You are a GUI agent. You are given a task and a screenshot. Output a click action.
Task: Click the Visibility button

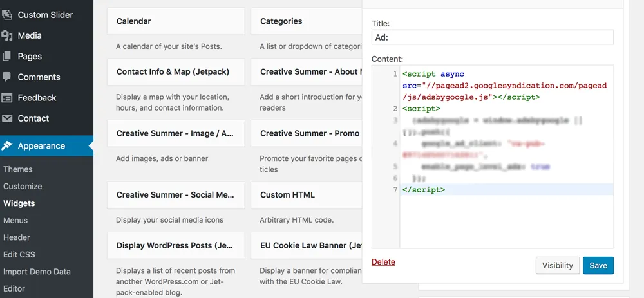(557, 266)
